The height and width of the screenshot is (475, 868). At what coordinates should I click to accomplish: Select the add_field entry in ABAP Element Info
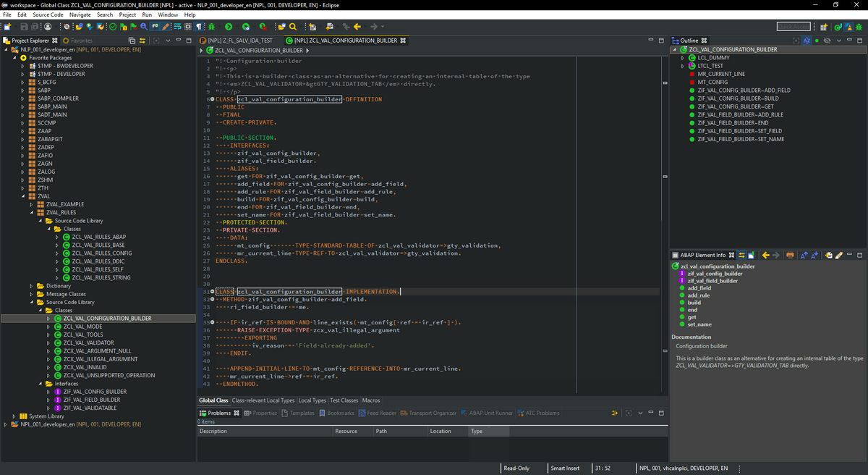click(699, 288)
